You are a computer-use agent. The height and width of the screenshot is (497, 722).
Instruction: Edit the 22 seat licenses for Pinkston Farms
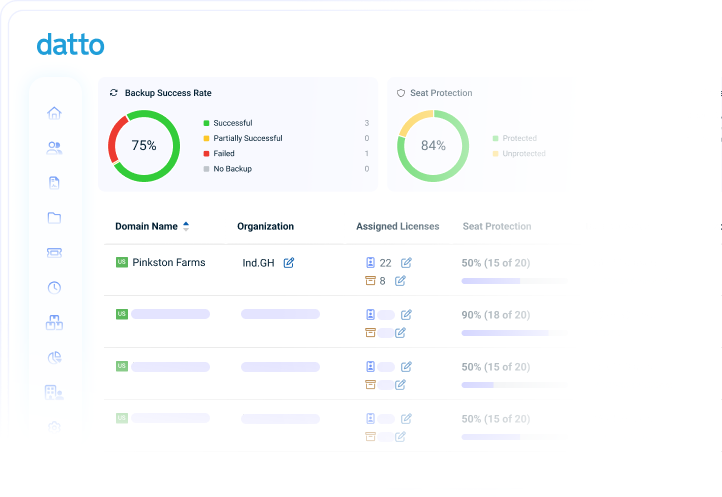click(406, 263)
